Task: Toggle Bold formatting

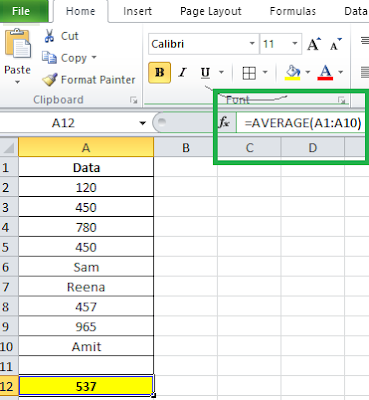Action: 160,72
